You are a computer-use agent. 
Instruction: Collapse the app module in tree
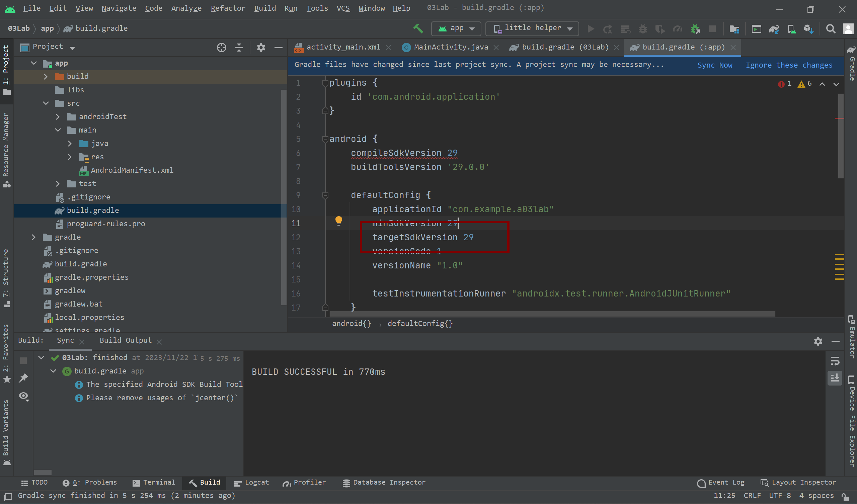tap(34, 63)
